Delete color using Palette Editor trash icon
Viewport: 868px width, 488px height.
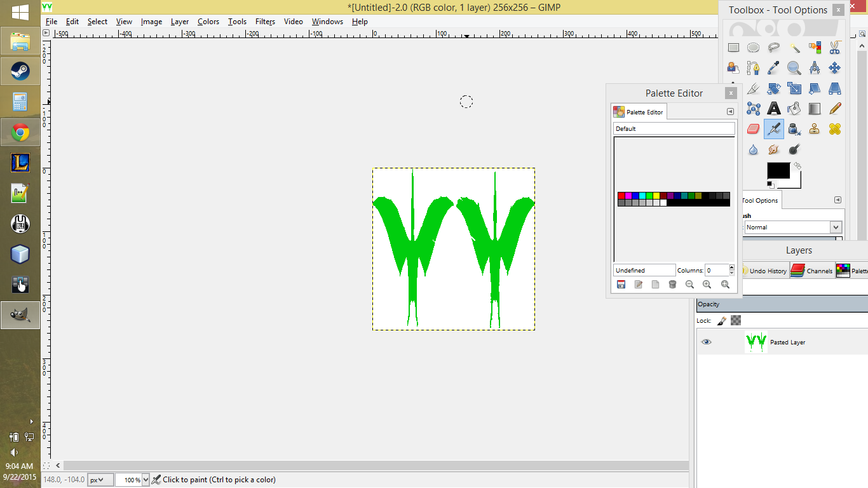click(672, 285)
